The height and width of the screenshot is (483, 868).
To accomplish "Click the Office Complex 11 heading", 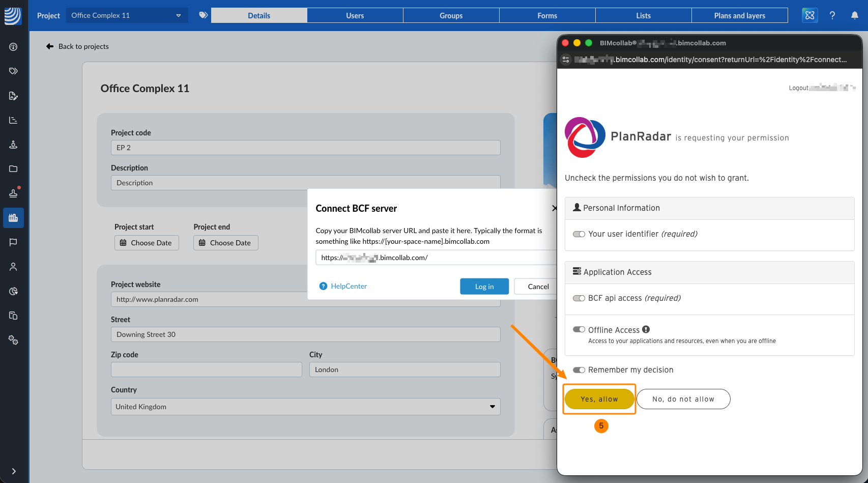I will click(145, 89).
